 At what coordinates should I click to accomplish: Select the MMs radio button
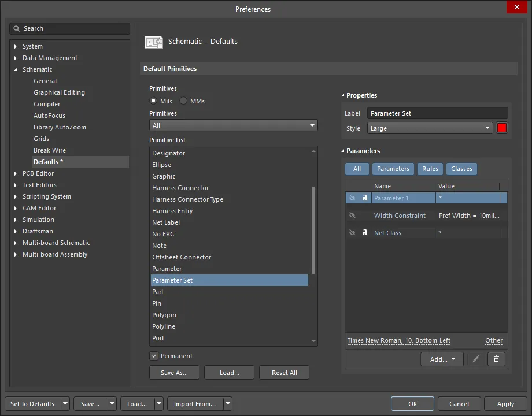pos(183,101)
